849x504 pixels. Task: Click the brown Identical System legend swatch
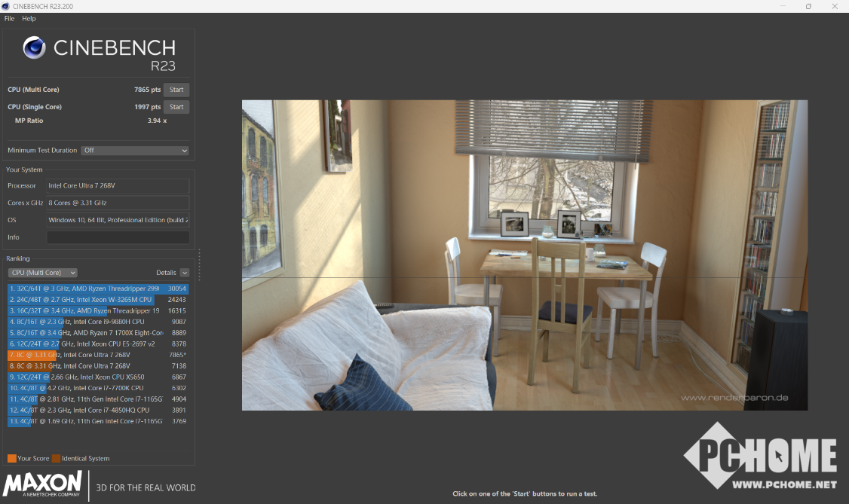coord(56,458)
